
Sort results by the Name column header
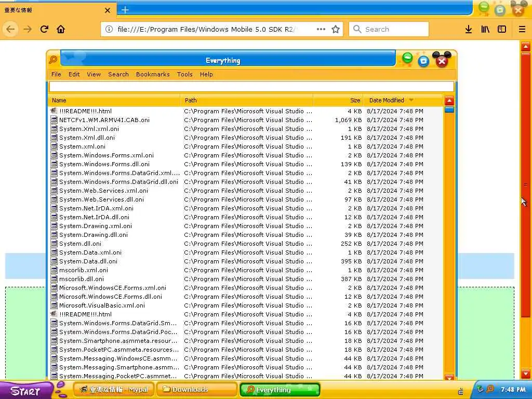[114, 100]
